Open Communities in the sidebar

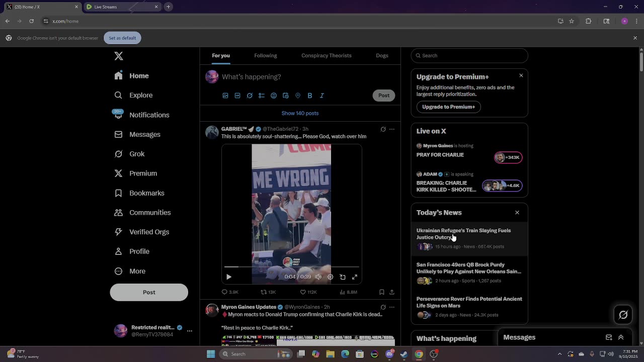pyautogui.click(x=142, y=212)
